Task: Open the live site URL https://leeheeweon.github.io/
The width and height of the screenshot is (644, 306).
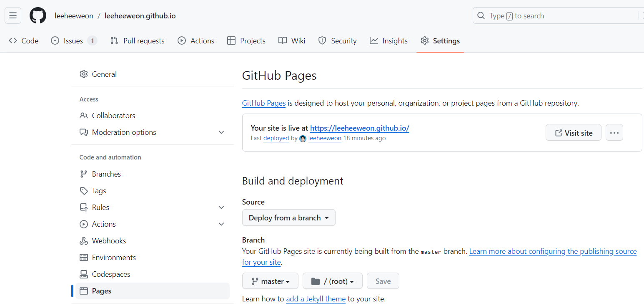Action: coord(360,128)
